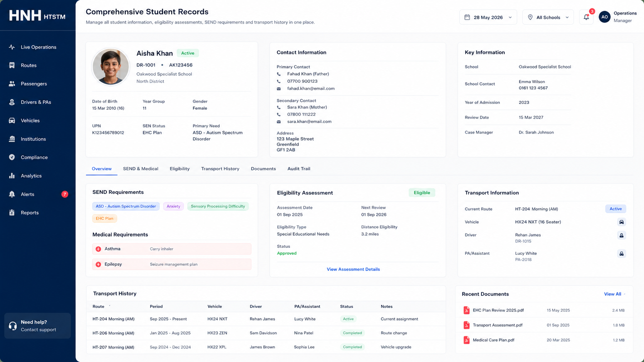Click Aisha Khan's profile photo
This screenshot has width=644, height=362.
(111, 67)
